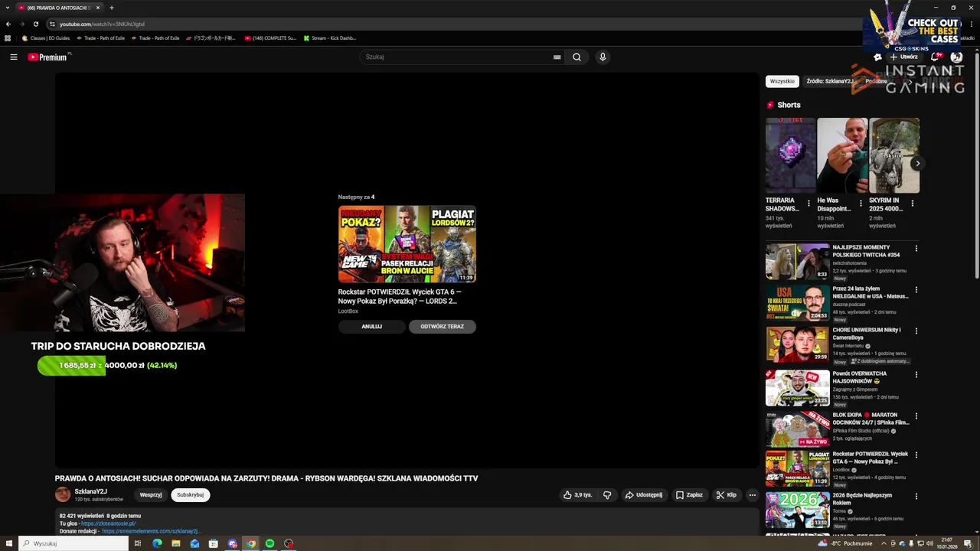Click the magnifier search button
Screen dimensions: 980x551
point(577,57)
